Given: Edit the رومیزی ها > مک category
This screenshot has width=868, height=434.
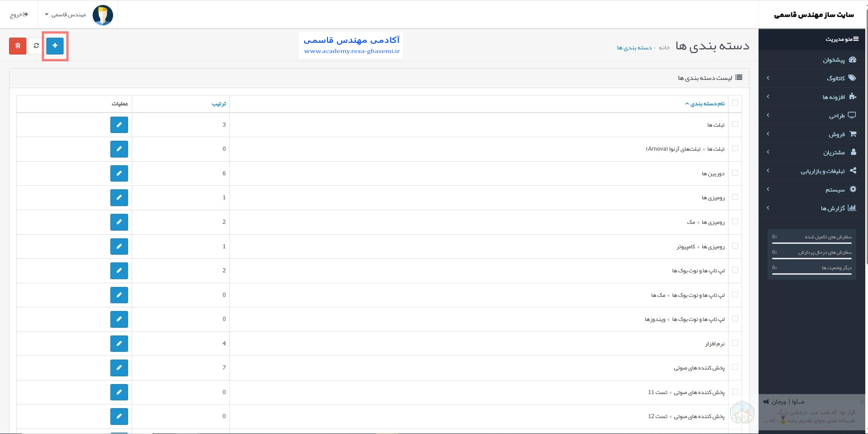Looking at the screenshot, I should (119, 222).
